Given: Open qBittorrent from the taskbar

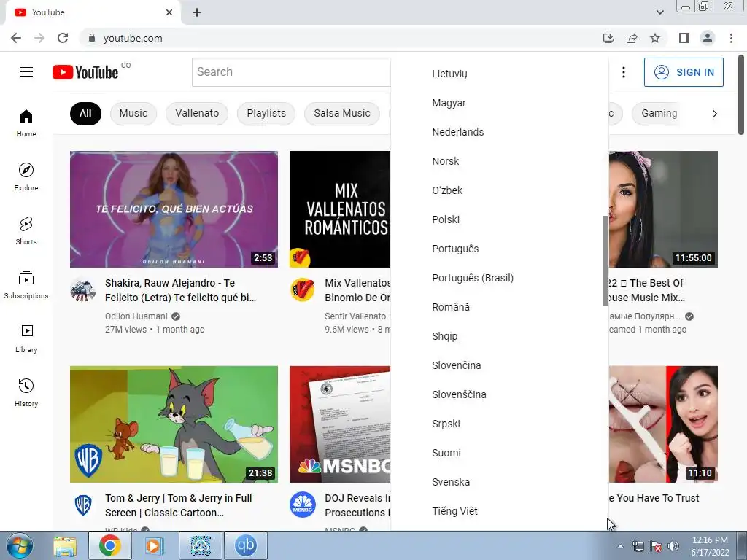Looking at the screenshot, I should pyautogui.click(x=245, y=545).
